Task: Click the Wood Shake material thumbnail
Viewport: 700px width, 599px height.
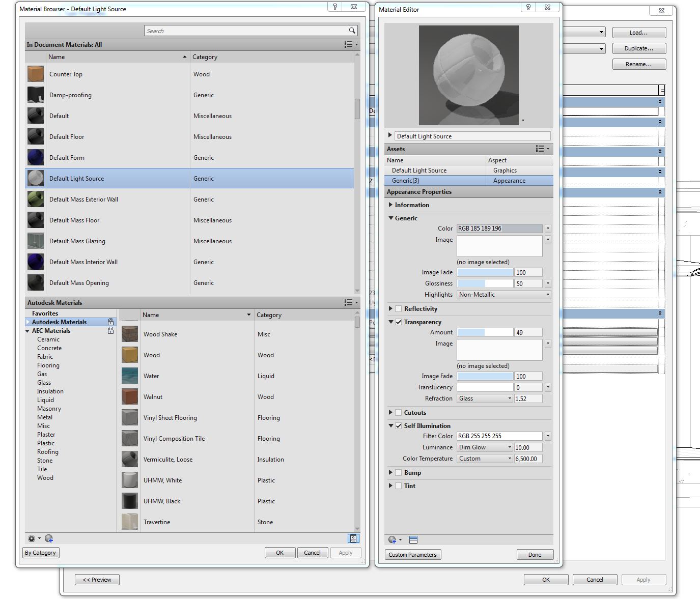Action: point(130,334)
